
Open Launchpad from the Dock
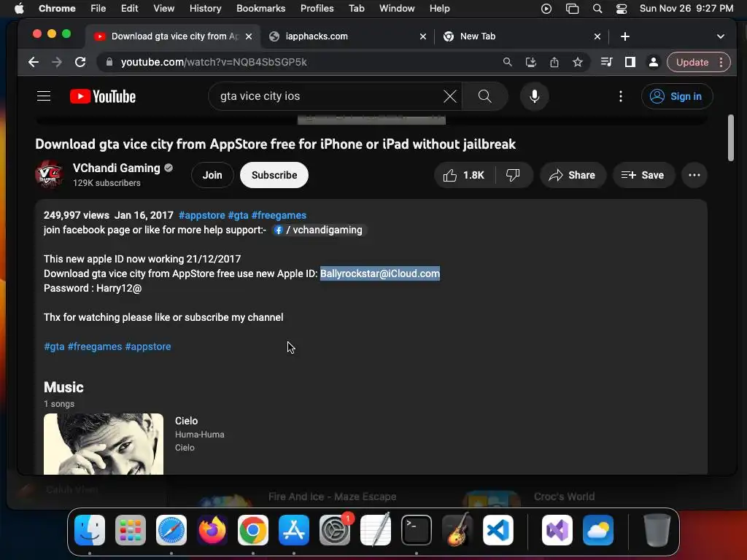point(131,529)
